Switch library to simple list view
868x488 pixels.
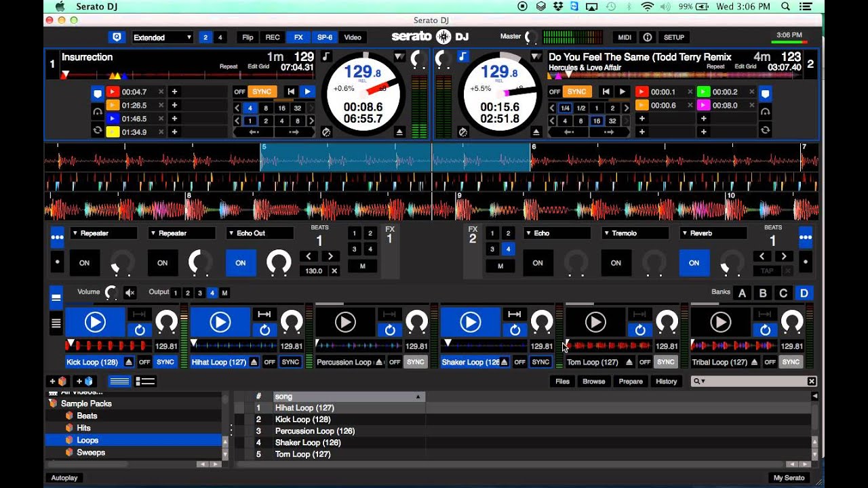click(119, 382)
